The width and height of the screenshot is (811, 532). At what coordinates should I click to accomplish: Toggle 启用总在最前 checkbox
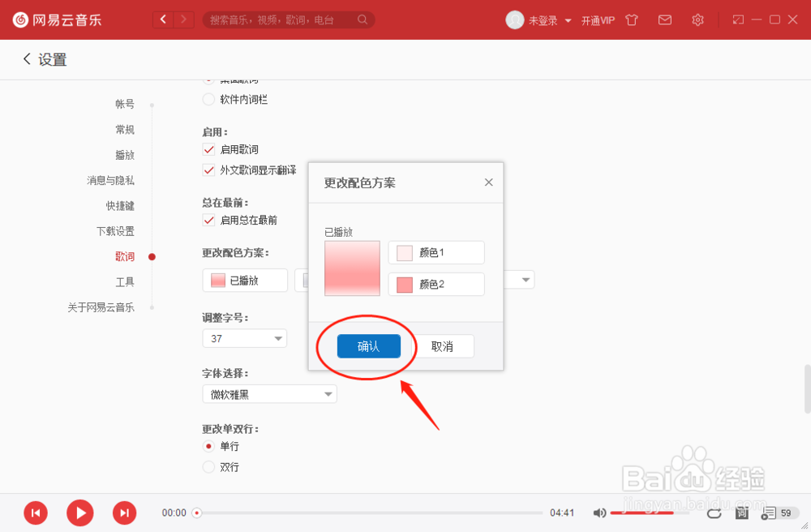208,221
